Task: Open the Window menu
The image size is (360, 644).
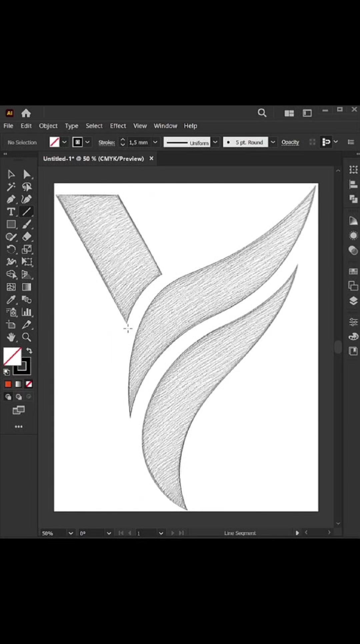Action: (165, 126)
